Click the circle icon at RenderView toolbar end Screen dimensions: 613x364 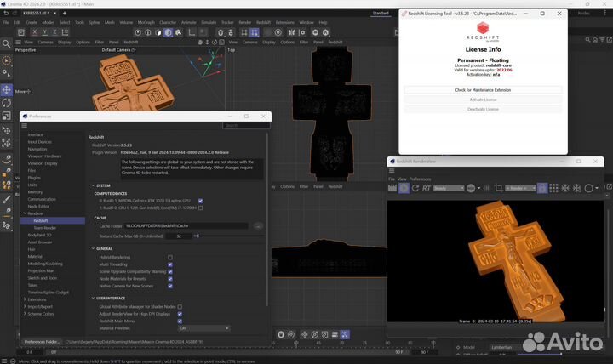pyautogui.click(x=588, y=188)
